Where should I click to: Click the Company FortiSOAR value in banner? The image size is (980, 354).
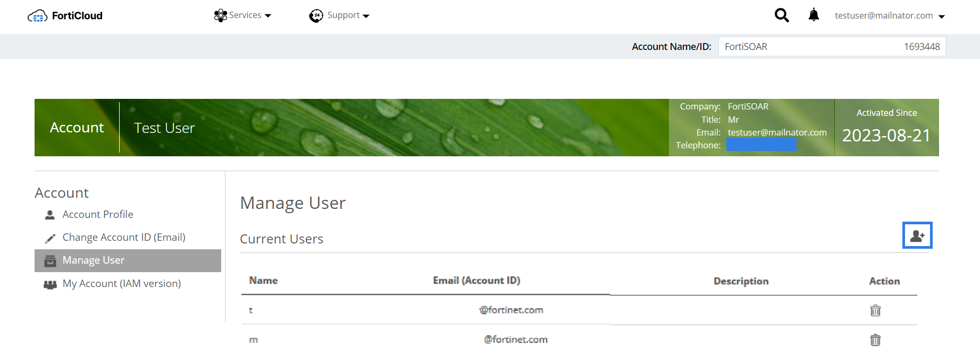coord(748,106)
